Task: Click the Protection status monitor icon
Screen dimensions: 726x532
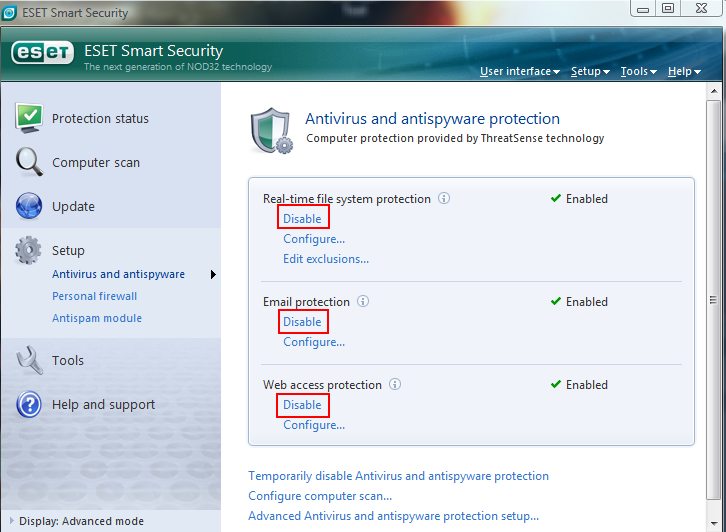Action: click(x=28, y=118)
